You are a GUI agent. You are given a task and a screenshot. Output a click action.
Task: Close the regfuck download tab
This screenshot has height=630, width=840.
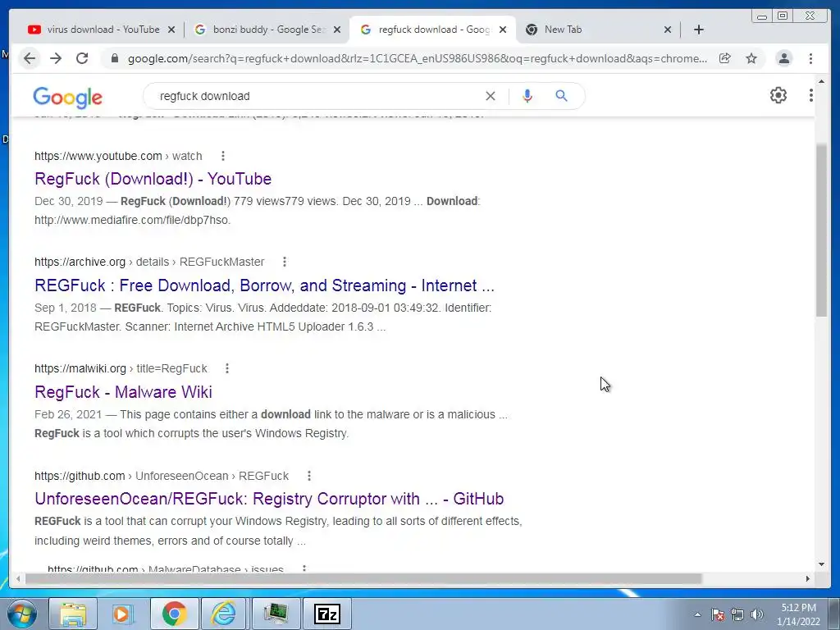tap(503, 30)
